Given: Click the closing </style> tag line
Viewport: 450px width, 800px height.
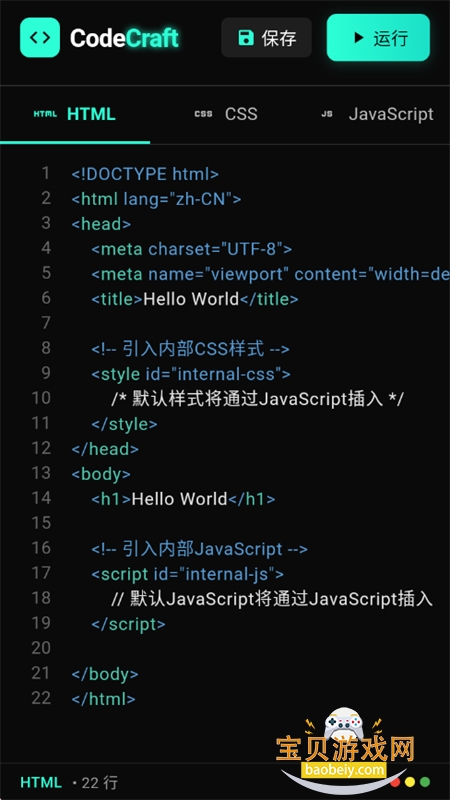Looking at the screenshot, I should pos(124,424).
